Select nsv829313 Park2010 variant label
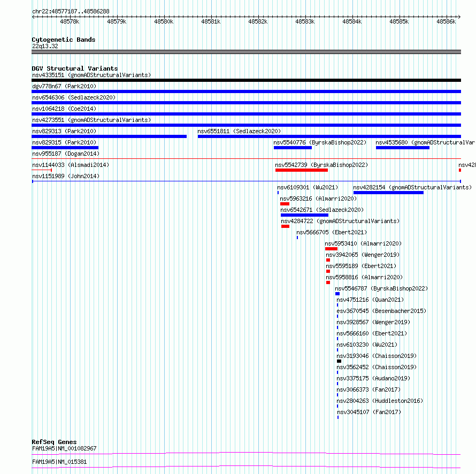476x474 pixels. 64,131
